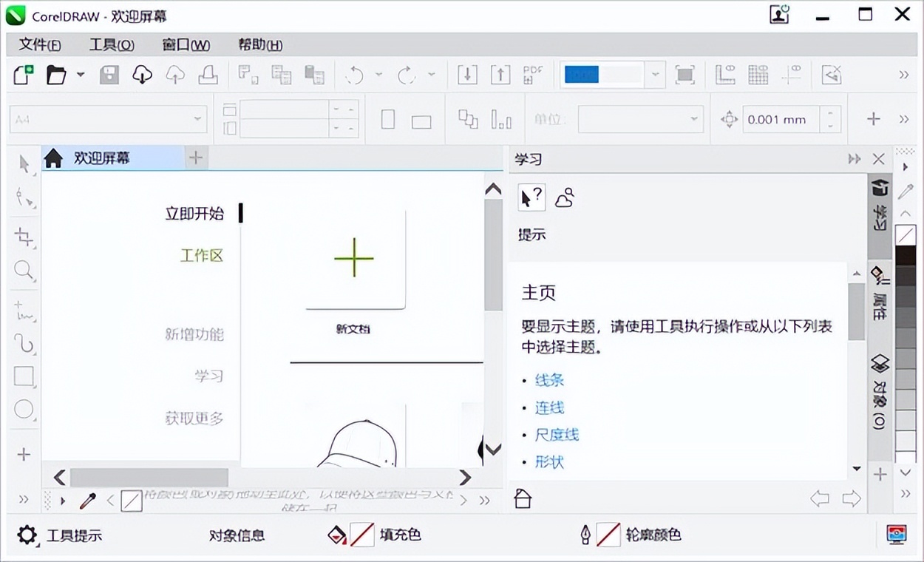Open the 线条 (Lines) help topic
This screenshot has width=924, height=562.
pos(548,379)
